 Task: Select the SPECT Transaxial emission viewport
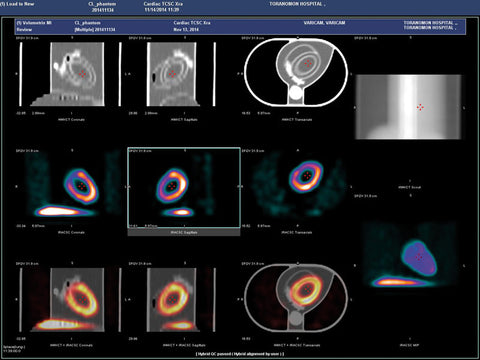coord(296,187)
